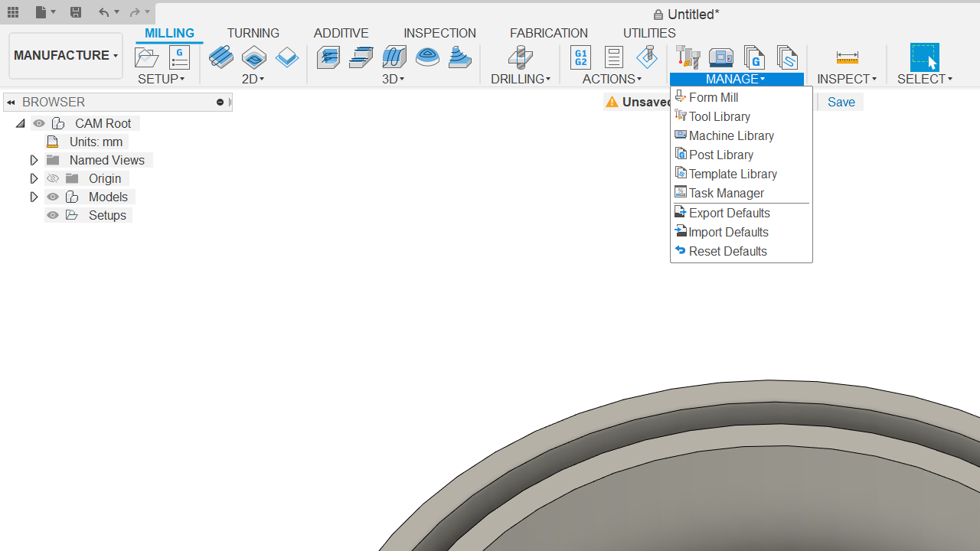Select Reset Defaults menu entry

pyautogui.click(x=727, y=251)
